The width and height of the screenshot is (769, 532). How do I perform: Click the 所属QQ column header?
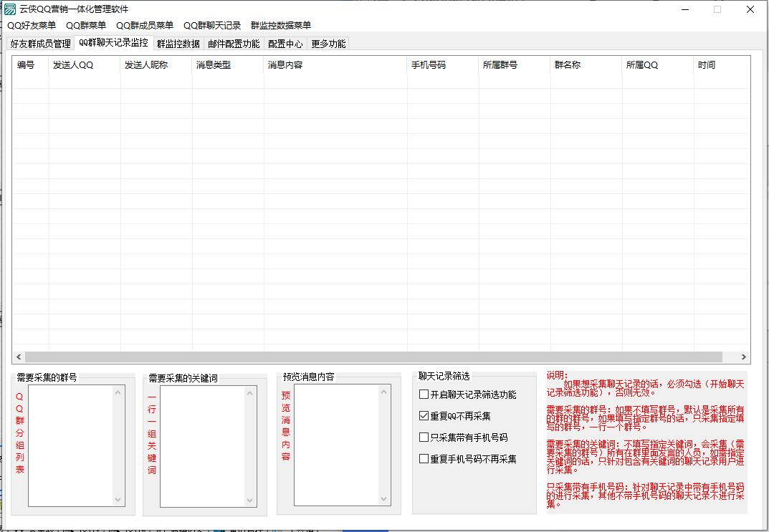[657, 64]
